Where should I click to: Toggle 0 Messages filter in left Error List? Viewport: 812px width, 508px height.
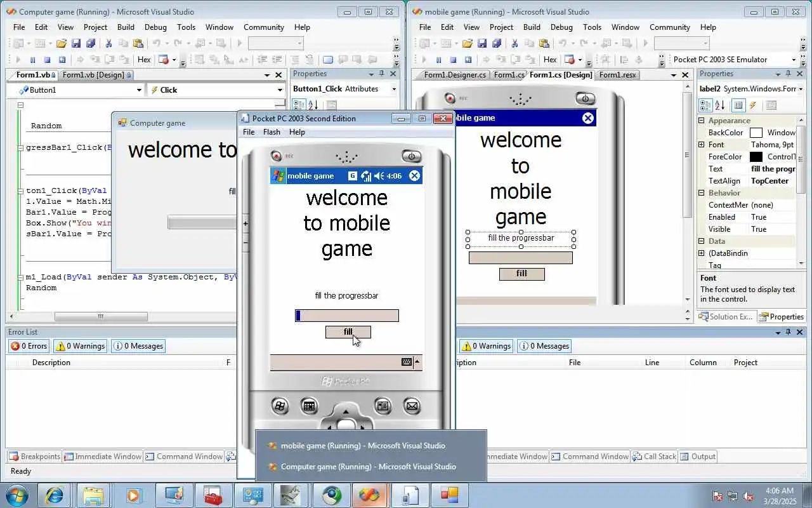[139, 346]
